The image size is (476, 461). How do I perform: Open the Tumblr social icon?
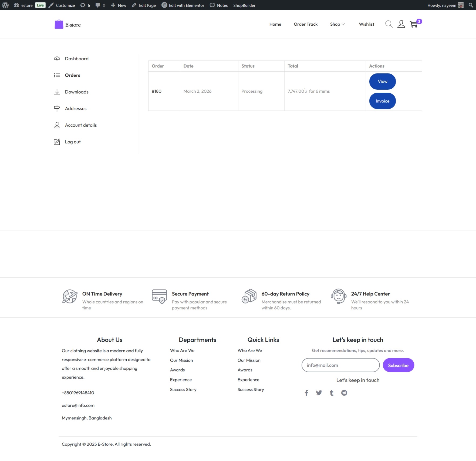[x=332, y=393]
